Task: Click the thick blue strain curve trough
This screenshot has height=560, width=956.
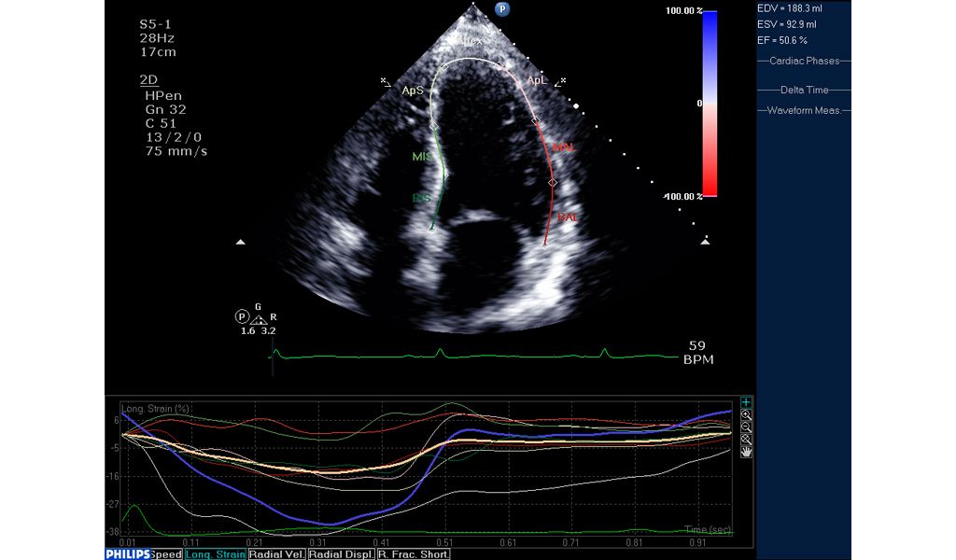Action: (x=330, y=524)
